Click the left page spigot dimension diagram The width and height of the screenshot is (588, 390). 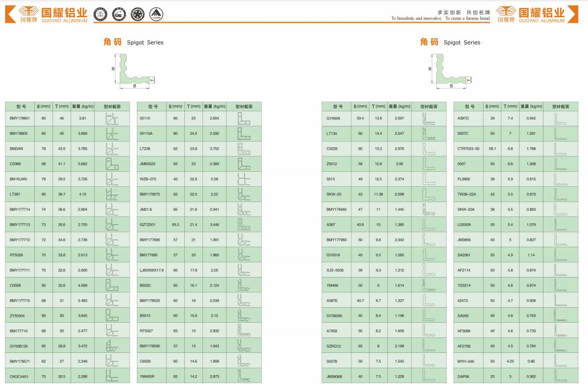pos(133,71)
